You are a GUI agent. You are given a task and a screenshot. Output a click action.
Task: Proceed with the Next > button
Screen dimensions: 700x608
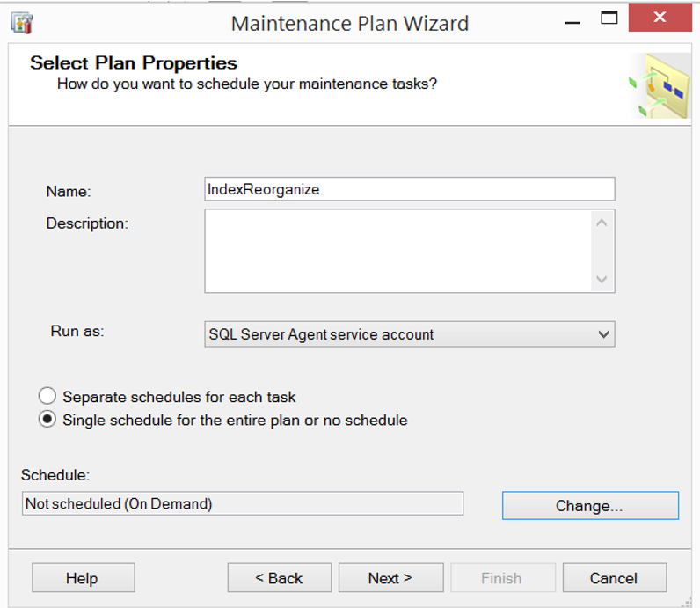(x=391, y=578)
